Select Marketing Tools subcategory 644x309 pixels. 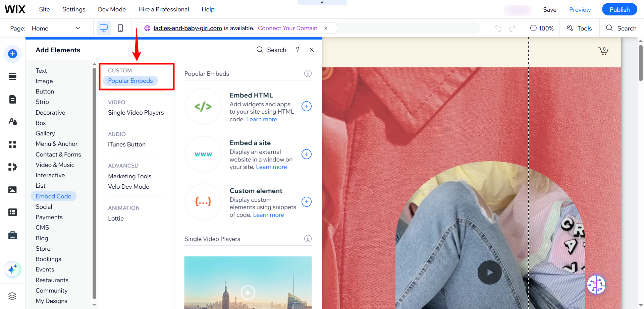point(130,176)
